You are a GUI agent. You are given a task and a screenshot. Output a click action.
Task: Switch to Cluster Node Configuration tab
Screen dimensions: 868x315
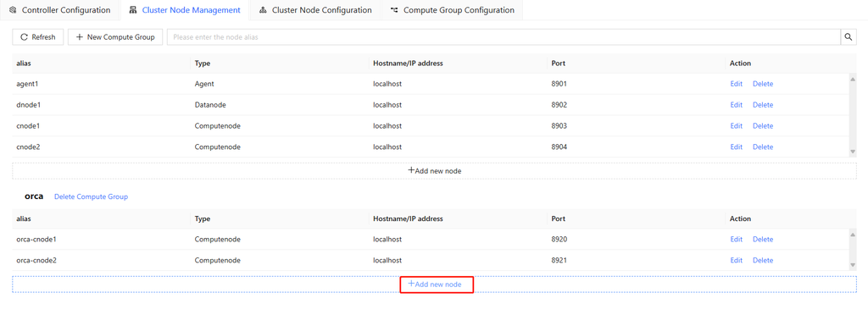pyautogui.click(x=315, y=10)
